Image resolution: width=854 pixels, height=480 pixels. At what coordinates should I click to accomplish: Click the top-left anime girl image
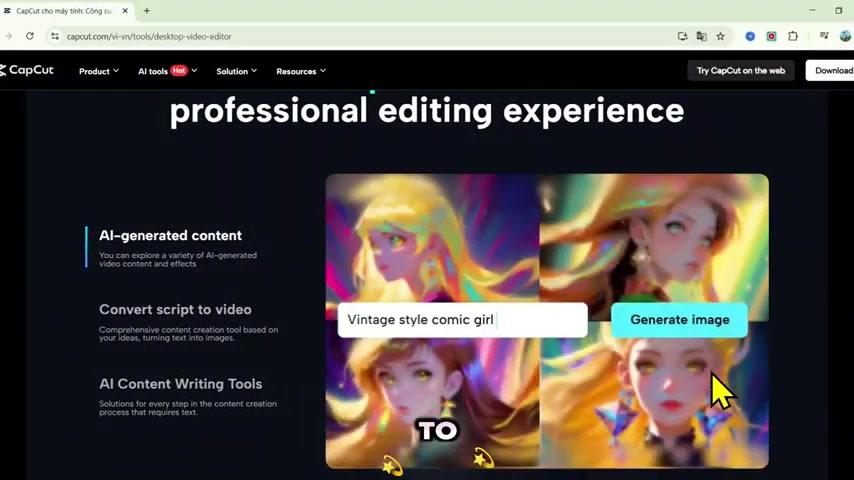coord(432,238)
